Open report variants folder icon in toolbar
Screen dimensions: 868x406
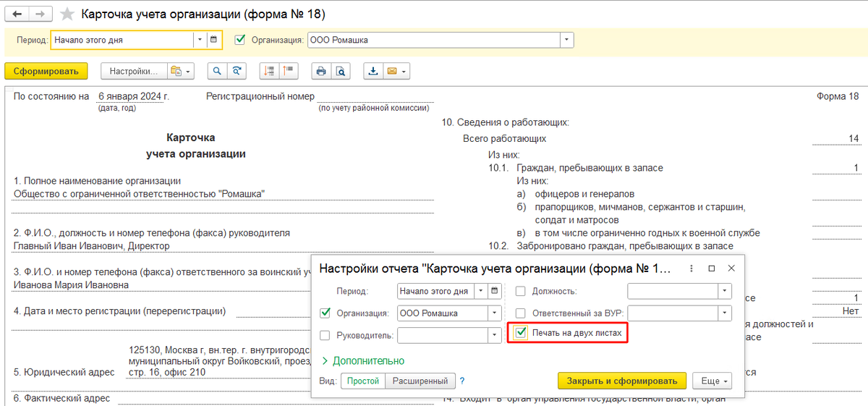tap(176, 71)
